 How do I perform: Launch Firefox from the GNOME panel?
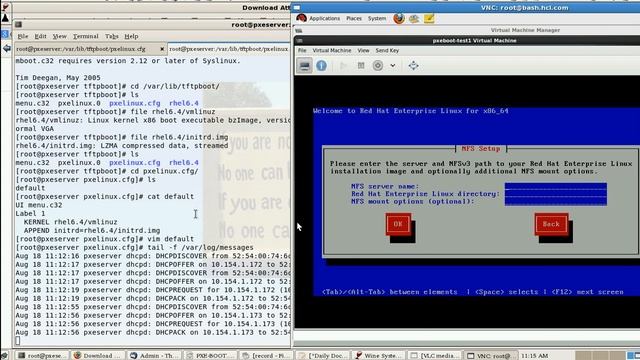[x=399, y=18]
